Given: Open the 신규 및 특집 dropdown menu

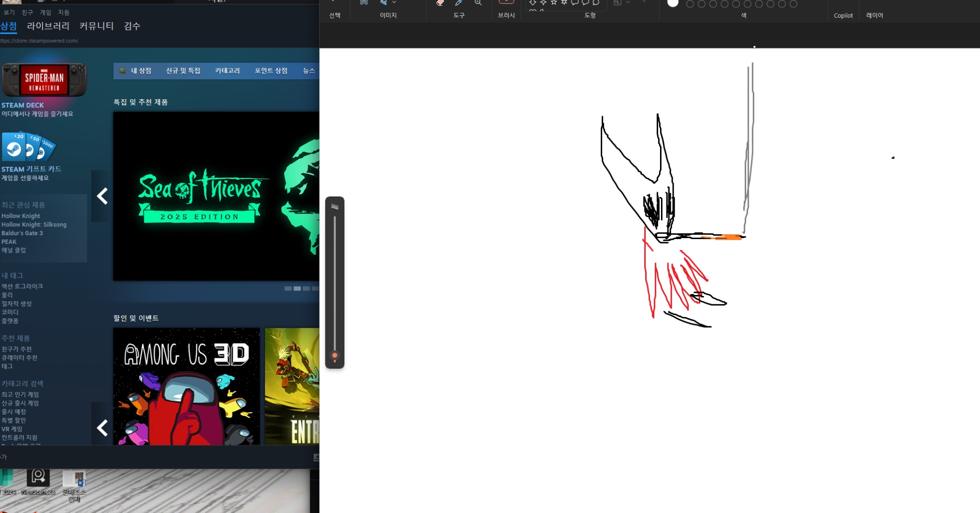Looking at the screenshot, I should [183, 71].
